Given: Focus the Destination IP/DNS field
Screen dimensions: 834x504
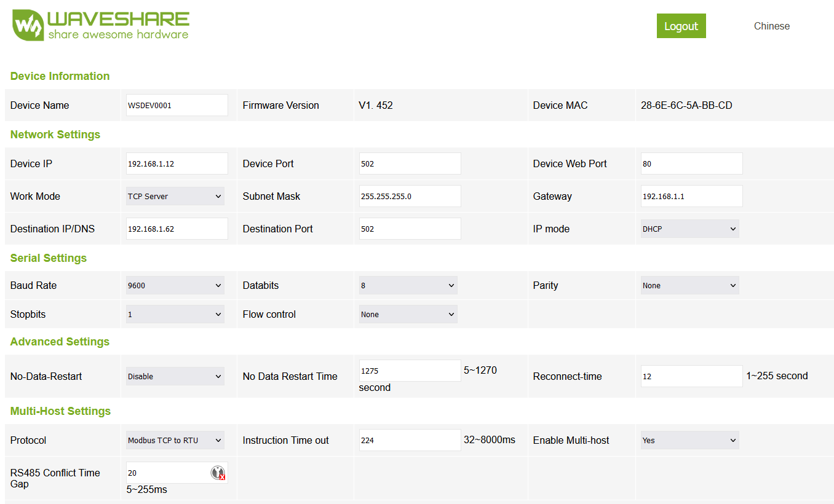Looking at the screenshot, I should point(177,229).
